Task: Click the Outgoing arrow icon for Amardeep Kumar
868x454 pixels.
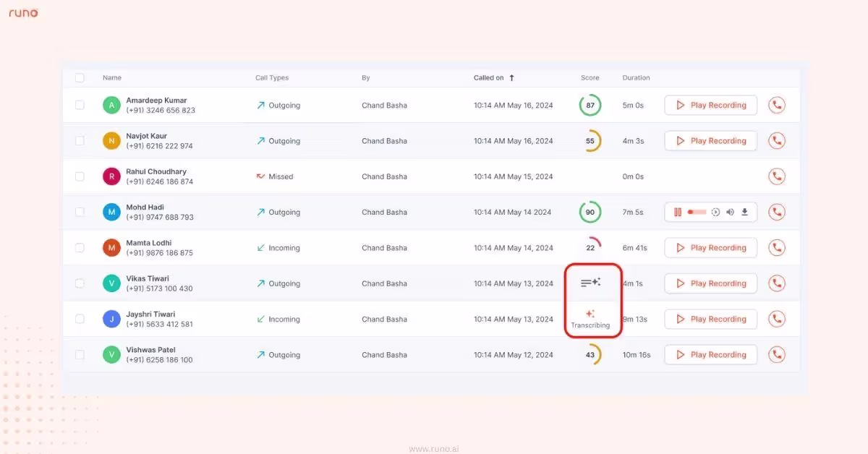Action: 261,104
